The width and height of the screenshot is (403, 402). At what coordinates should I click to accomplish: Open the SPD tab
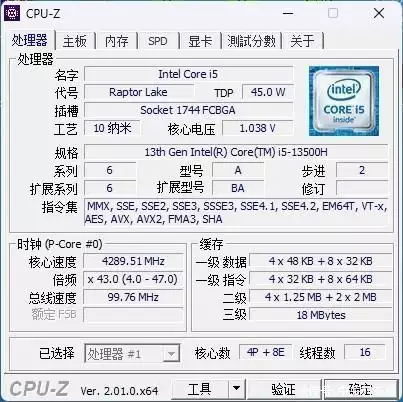tap(158, 41)
